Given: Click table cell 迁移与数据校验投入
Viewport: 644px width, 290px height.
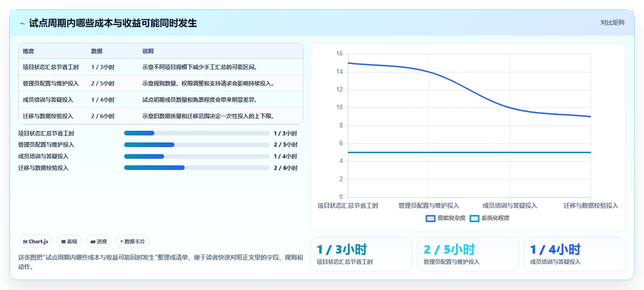Looking at the screenshot, I should pos(48,116).
